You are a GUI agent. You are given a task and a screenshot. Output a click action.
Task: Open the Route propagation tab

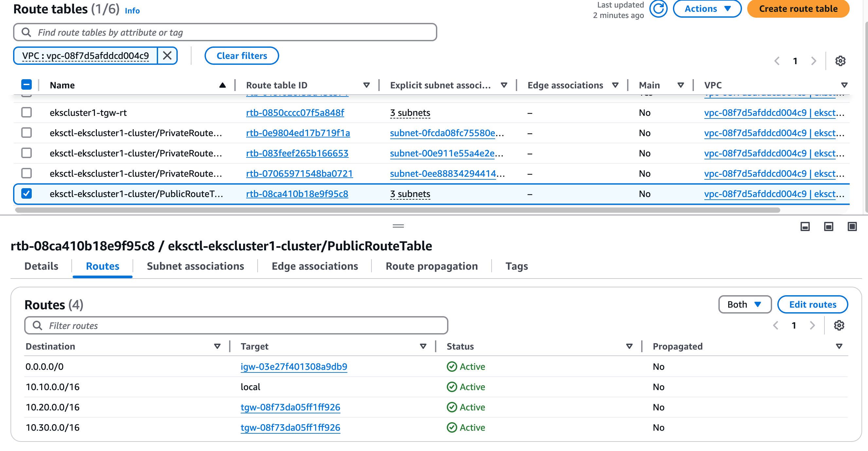(x=431, y=266)
